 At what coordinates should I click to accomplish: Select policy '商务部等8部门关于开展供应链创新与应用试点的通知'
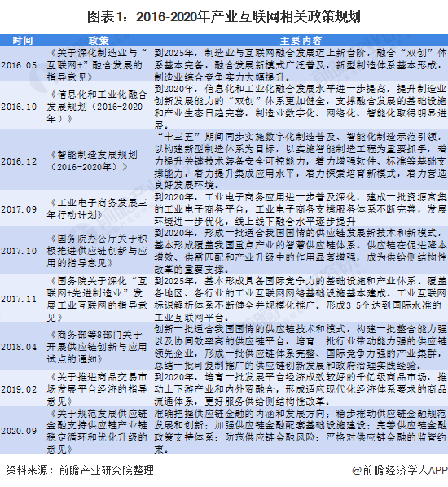pos(97,347)
